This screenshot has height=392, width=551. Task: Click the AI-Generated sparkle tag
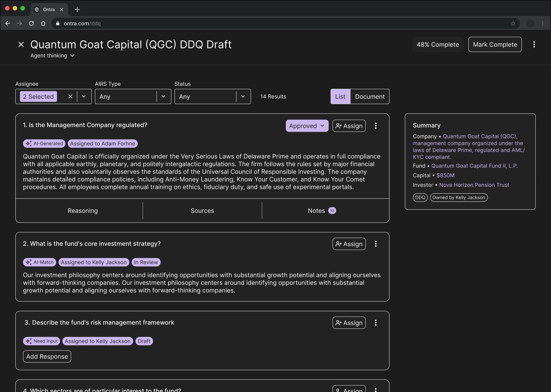[x=44, y=144]
